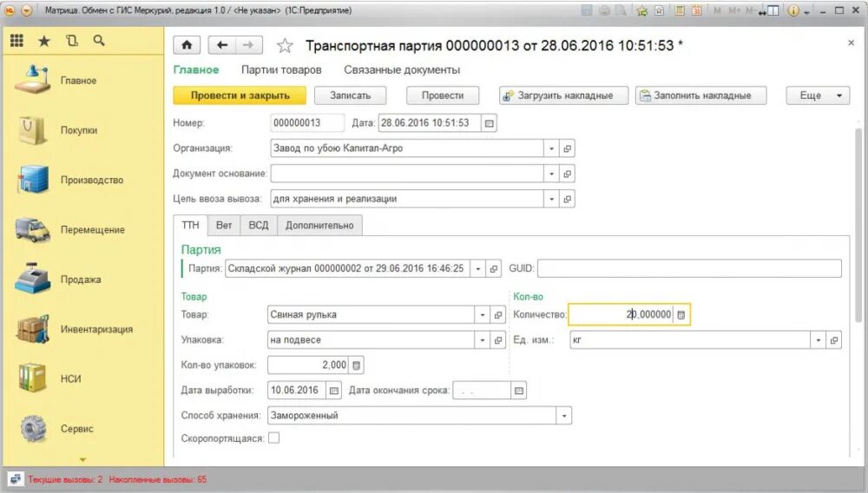The width and height of the screenshot is (868, 493).
Task: Toggle Скоропортящаяся checkbox
Action: pos(274,438)
